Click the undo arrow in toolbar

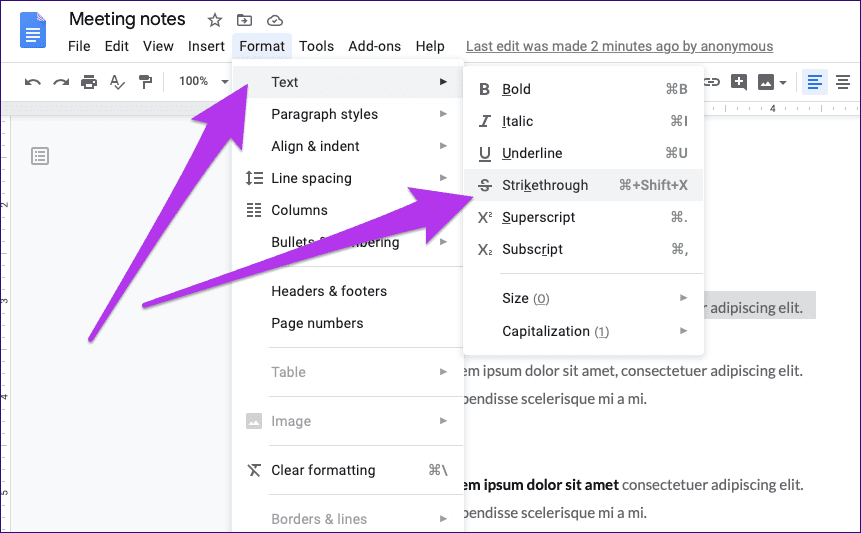click(33, 82)
